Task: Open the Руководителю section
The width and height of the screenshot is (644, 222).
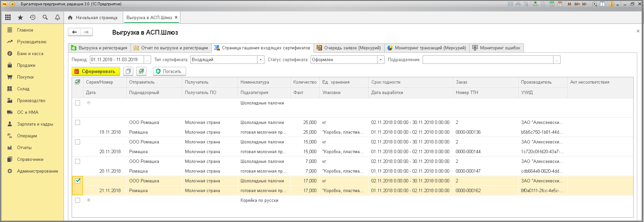Action: 32,42
